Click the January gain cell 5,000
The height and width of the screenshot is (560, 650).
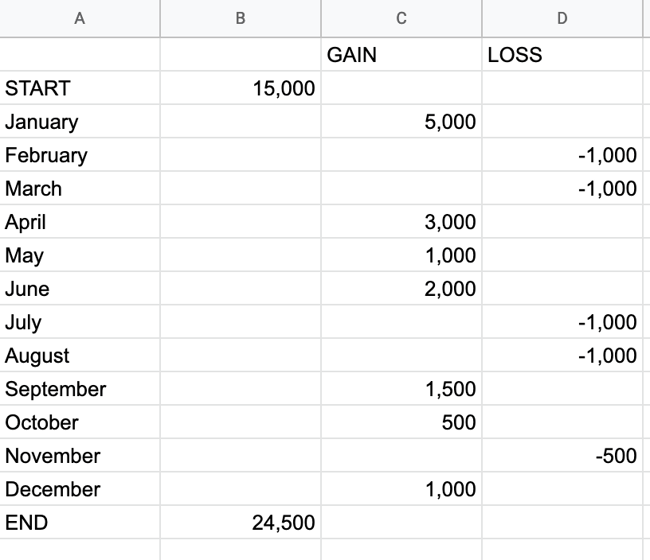point(400,123)
